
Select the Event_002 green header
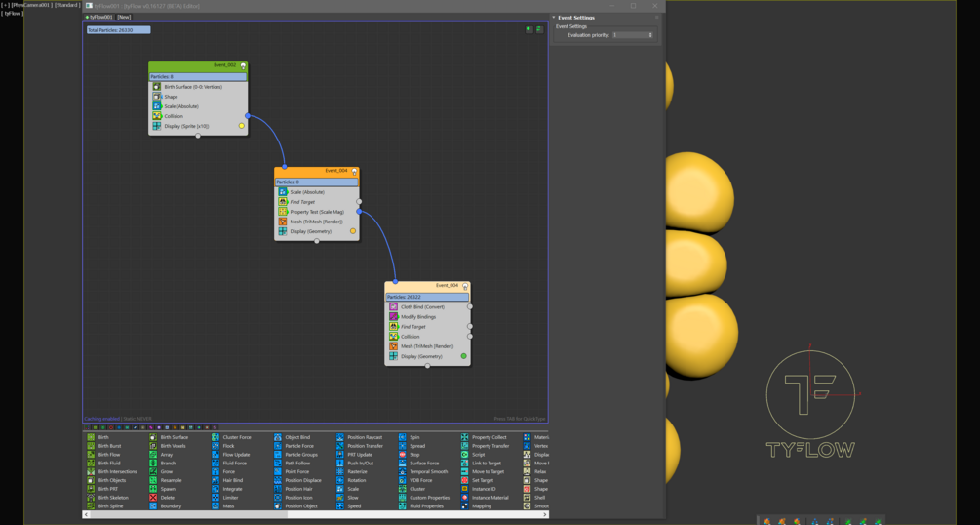point(198,65)
